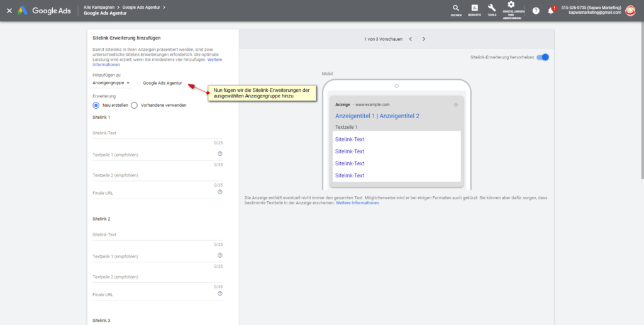
Task: Expand the Anzeigengruppe dropdown
Action: point(111,82)
